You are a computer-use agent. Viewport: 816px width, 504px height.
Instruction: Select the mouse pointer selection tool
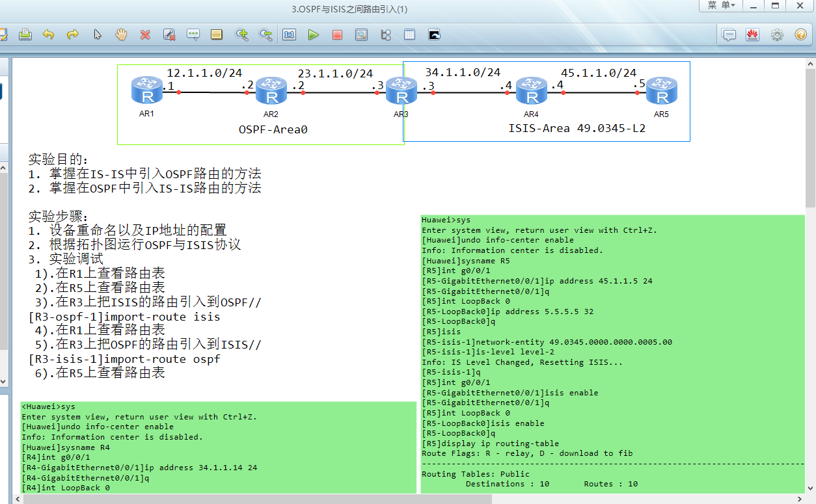click(98, 35)
